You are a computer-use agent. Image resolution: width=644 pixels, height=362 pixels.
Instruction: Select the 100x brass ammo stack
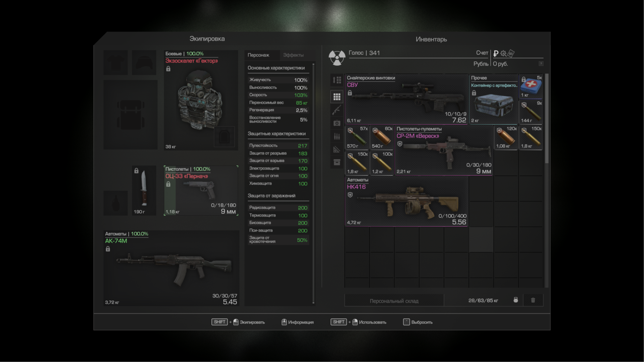[x=382, y=163]
